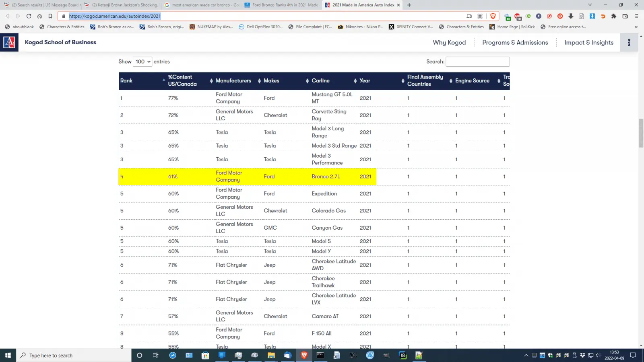
Task: Go to the browser home page icon
Action: click(39, 16)
